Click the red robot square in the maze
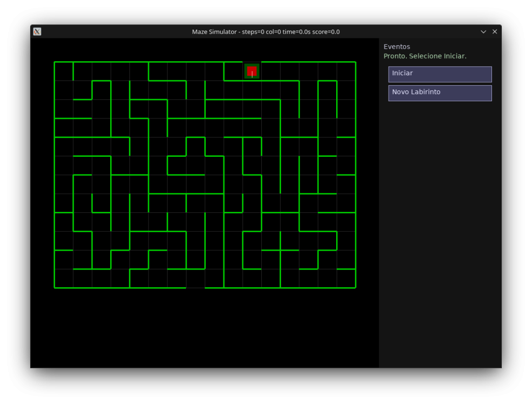This screenshot has height=404, width=532. pyautogui.click(x=252, y=71)
